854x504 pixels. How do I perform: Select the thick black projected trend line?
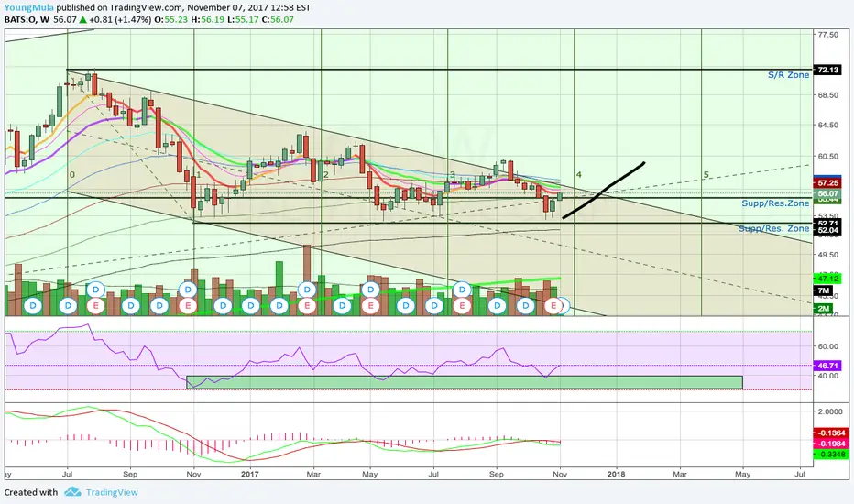[604, 191]
